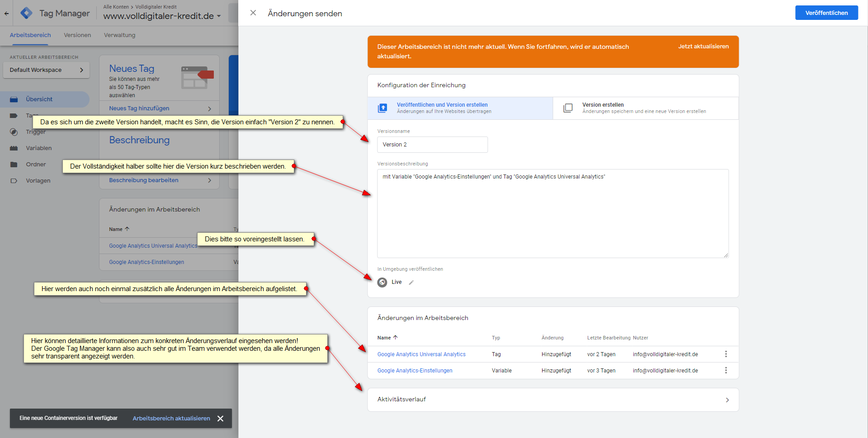Open options menu for Universal Analytics row
Screen dimensions: 868x438
[726, 354]
